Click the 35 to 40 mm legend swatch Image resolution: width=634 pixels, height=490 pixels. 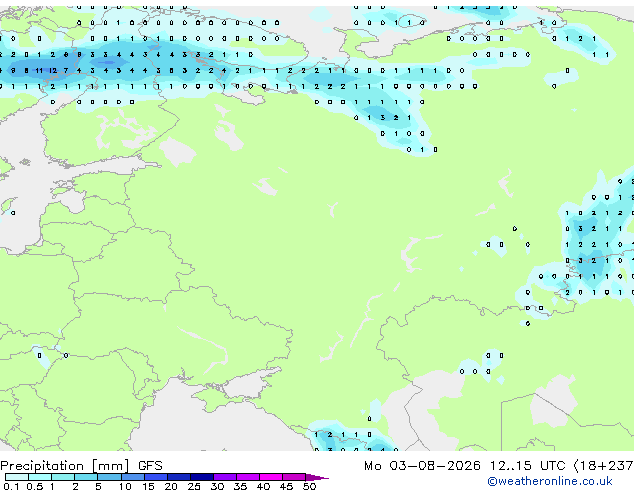247,477
